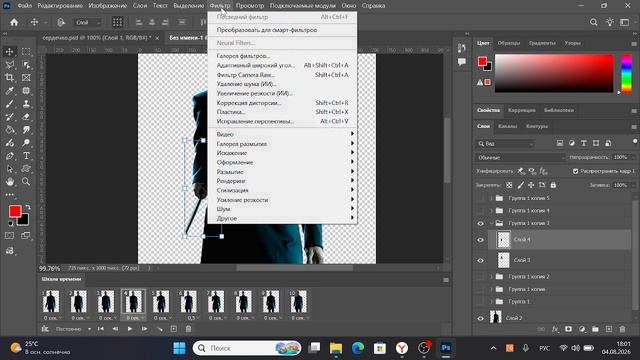Lock all layer attributes
The height and width of the screenshot is (360, 640).
(553, 185)
